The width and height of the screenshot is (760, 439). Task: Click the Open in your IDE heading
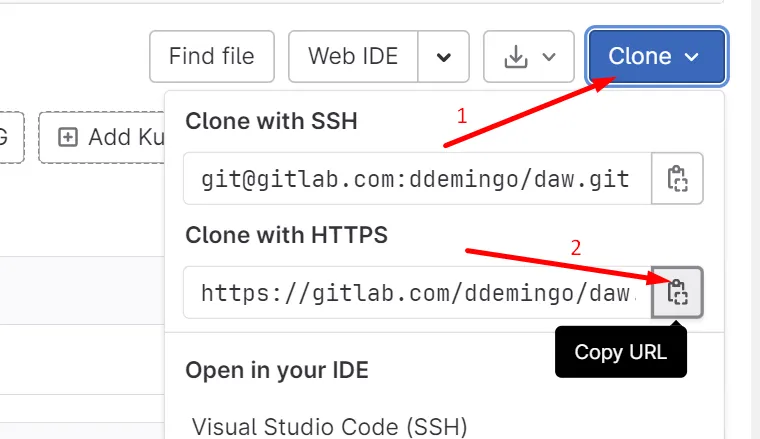tap(277, 370)
